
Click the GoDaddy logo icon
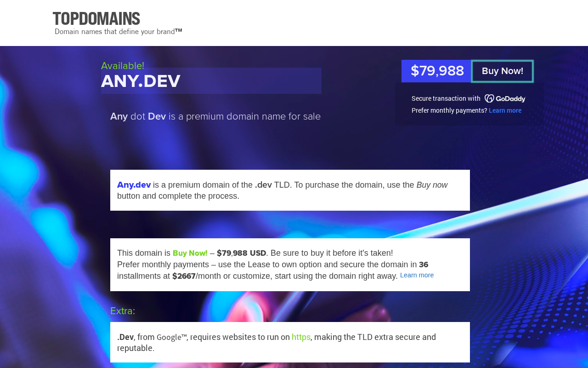(x=505, y=98)
